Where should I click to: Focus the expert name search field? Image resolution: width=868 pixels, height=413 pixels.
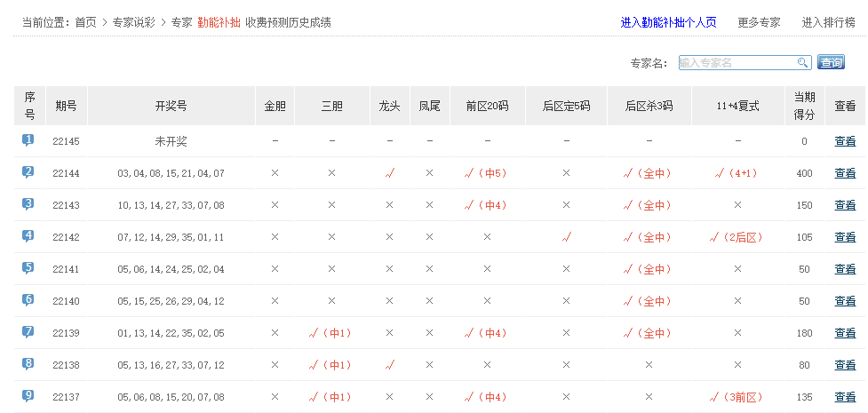tap(737, 62)
